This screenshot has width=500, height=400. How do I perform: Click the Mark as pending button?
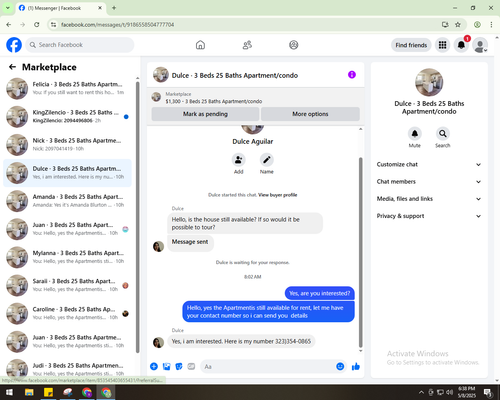[x=205, y=114]
